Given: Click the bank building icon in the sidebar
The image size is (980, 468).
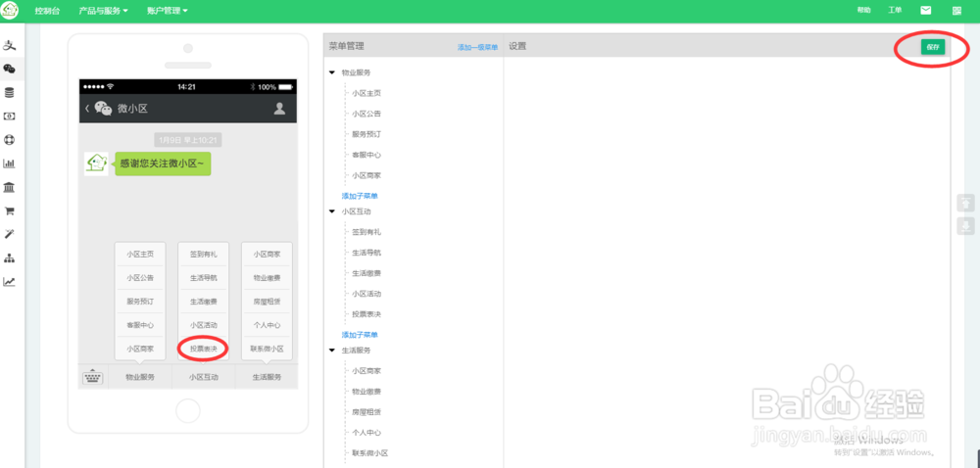Looking at the screenshot, I should tap(9, 187).
